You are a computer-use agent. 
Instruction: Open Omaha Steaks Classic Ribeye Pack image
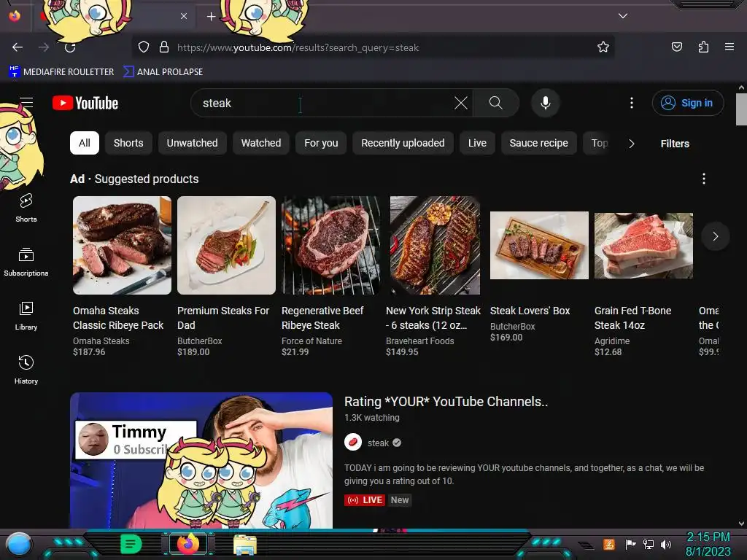[x=122, y=245]
